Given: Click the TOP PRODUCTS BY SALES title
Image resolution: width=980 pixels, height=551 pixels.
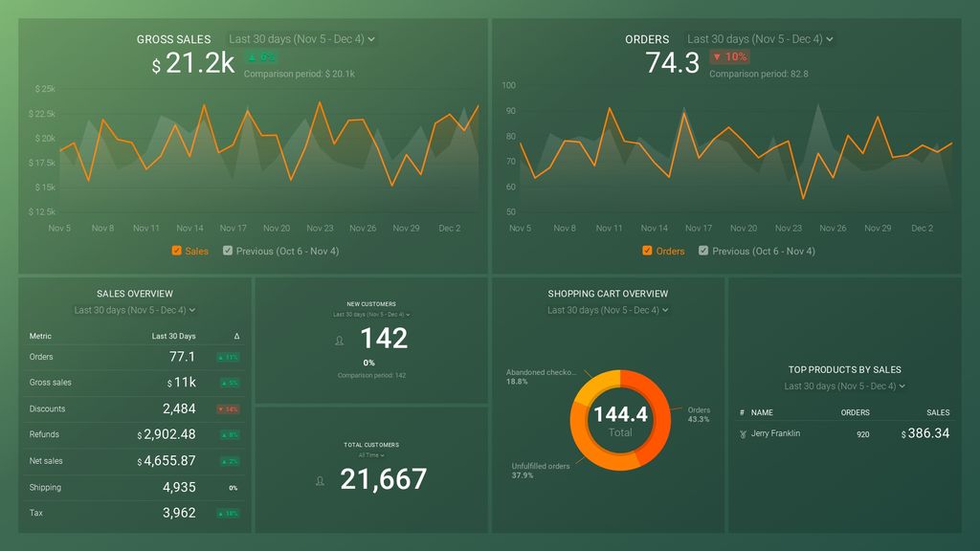Looking at the screenshot, I should [844, 370].
